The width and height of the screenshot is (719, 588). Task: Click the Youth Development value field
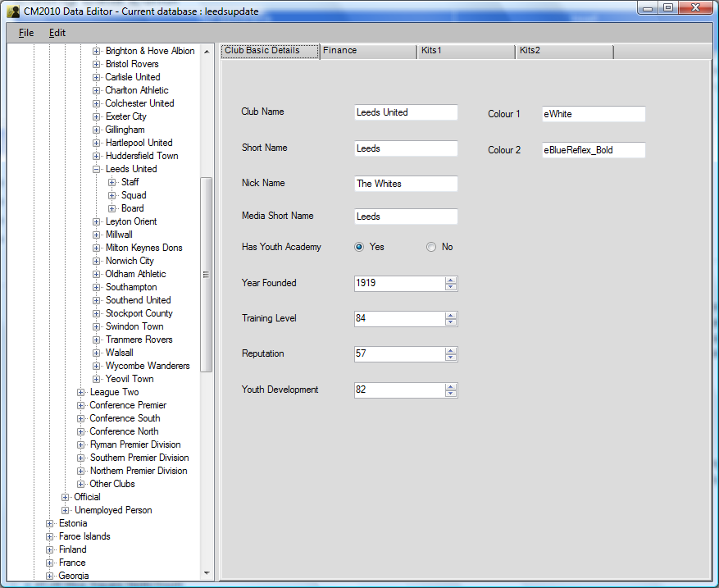(399, 390)
